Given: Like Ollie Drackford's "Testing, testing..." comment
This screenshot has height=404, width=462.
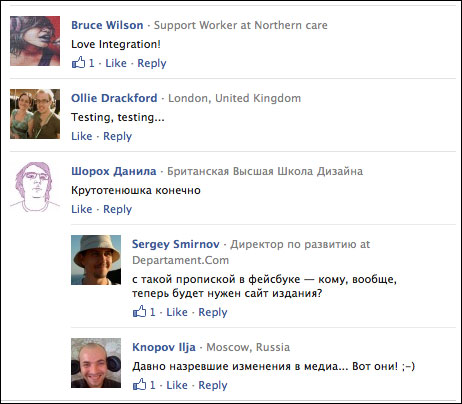Looking at the screenshot, I should point(82,136).
